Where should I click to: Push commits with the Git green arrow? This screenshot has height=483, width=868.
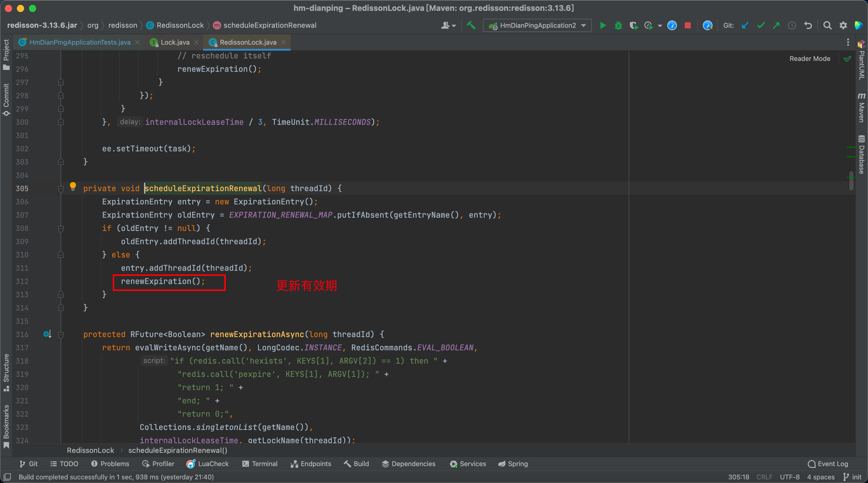click(776, 25)
